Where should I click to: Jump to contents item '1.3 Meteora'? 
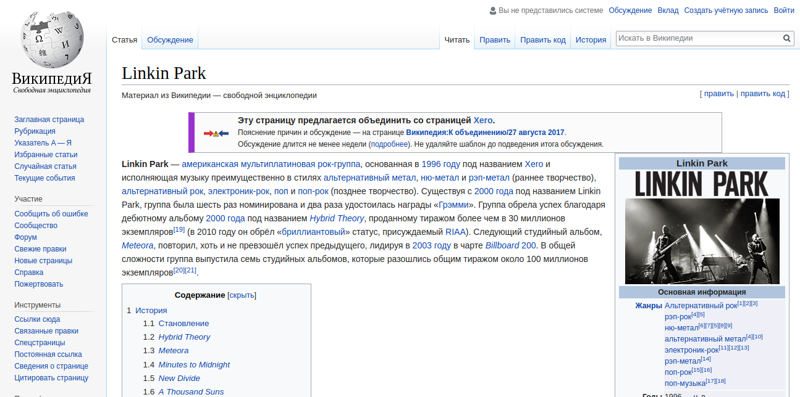(x=166, y=351)
